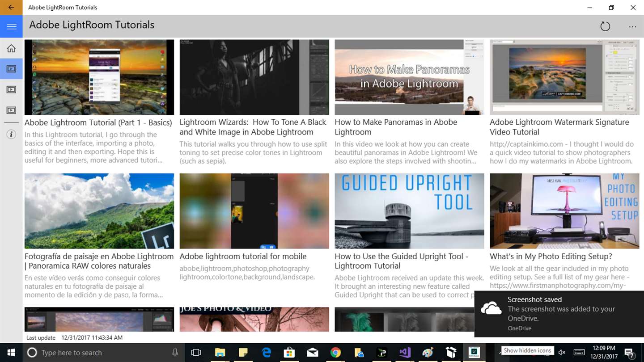The height and width of the screenshot is (362, 644).
Task: Click the Cortana microphone icon
Action: [175, 353]
